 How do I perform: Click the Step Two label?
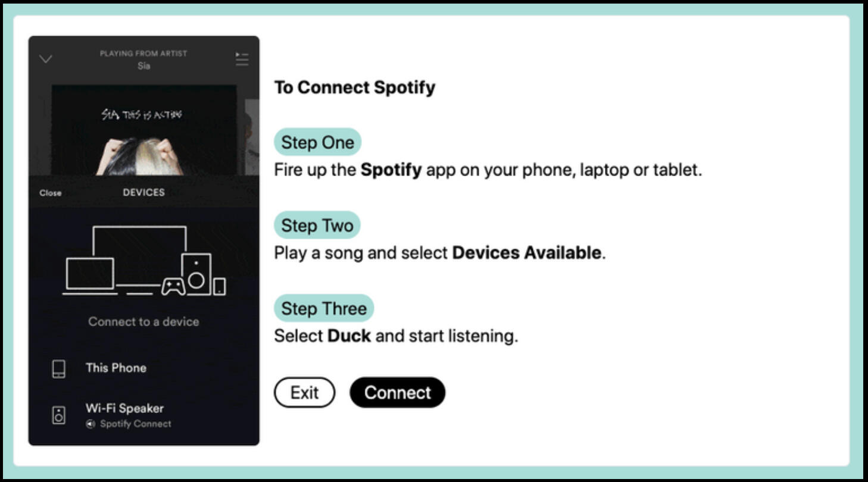[x=317, y=226]
